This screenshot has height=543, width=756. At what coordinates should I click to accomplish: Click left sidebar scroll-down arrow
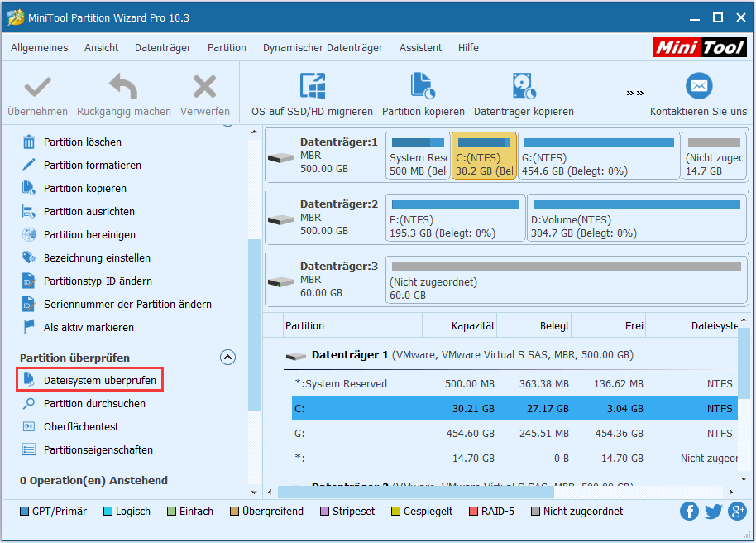tap(255, 493)
